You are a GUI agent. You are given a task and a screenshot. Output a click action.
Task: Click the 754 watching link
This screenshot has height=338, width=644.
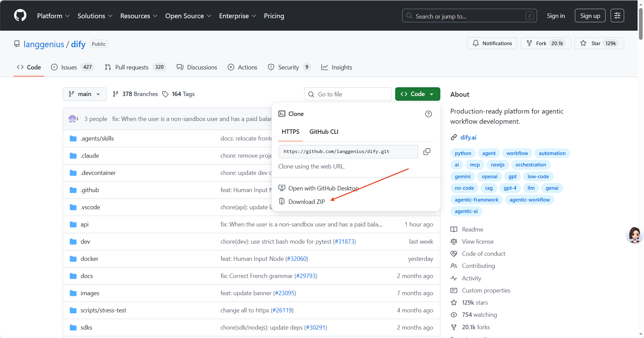point(479,315)
